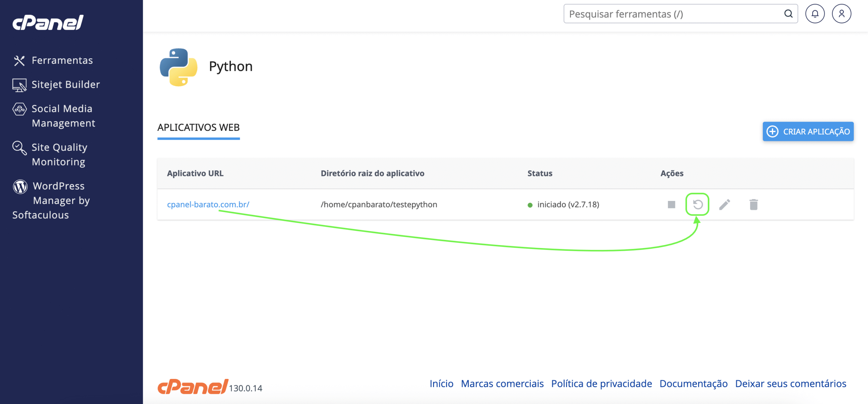This screenshot has width=868, height=404.
Task: Open the cpanel-barato.com.br/ application link
Action: (208, 204)
